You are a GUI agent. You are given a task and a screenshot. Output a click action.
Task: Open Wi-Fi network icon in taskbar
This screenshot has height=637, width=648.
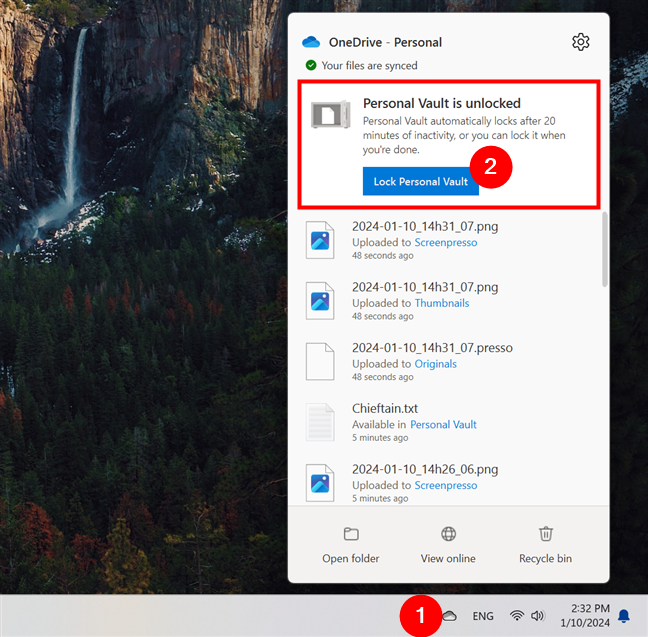[517, 616]
